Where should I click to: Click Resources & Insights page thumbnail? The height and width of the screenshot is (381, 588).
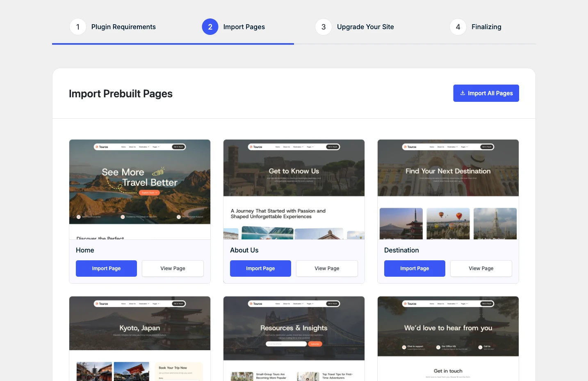[294, 338]
